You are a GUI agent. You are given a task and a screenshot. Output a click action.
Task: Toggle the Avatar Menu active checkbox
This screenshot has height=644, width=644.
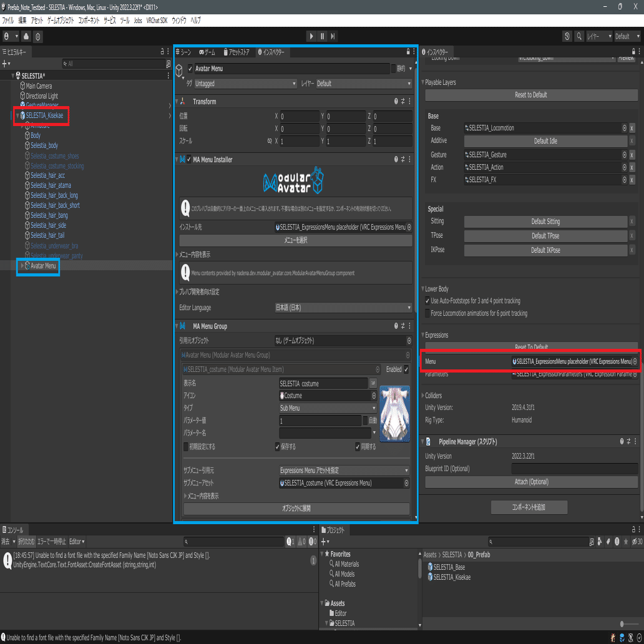[190, 69]
